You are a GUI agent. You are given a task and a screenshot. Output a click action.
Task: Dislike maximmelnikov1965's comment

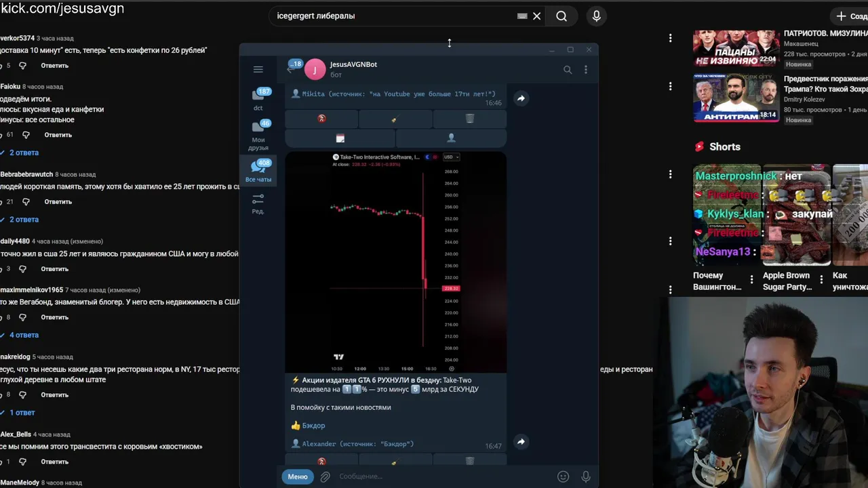click(22, 317)
